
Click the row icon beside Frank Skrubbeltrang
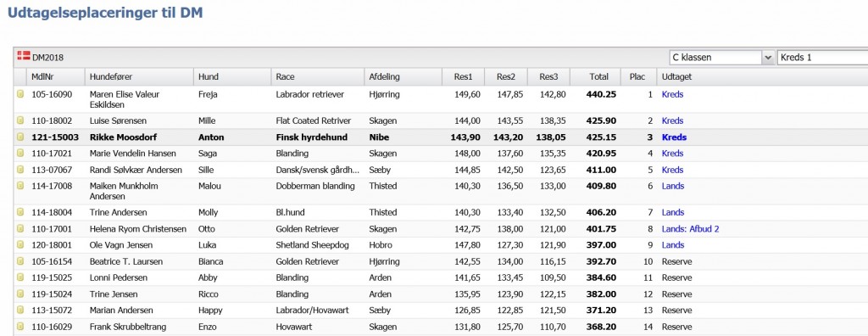coord(20,327)
